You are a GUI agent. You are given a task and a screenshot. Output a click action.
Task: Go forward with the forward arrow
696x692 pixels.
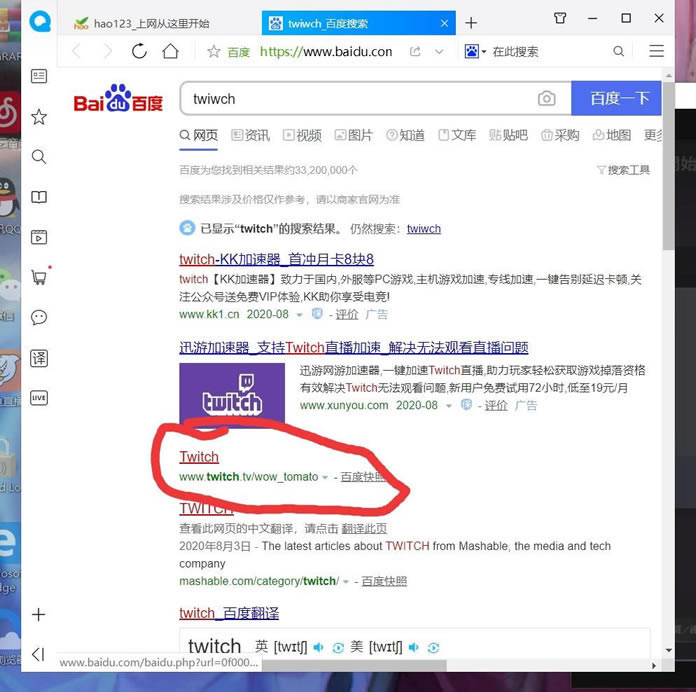point(107,51)
